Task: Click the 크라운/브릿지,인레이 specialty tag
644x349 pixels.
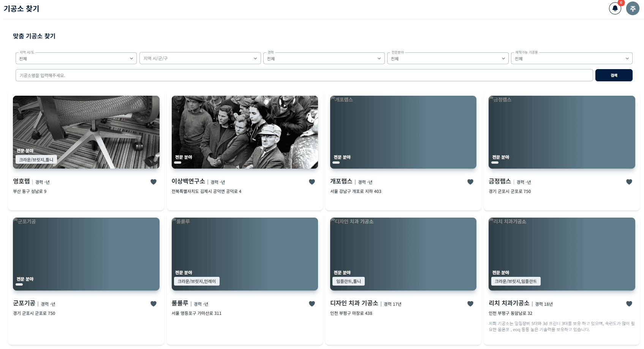Action: pyautogui.click(x=197, y=281)
